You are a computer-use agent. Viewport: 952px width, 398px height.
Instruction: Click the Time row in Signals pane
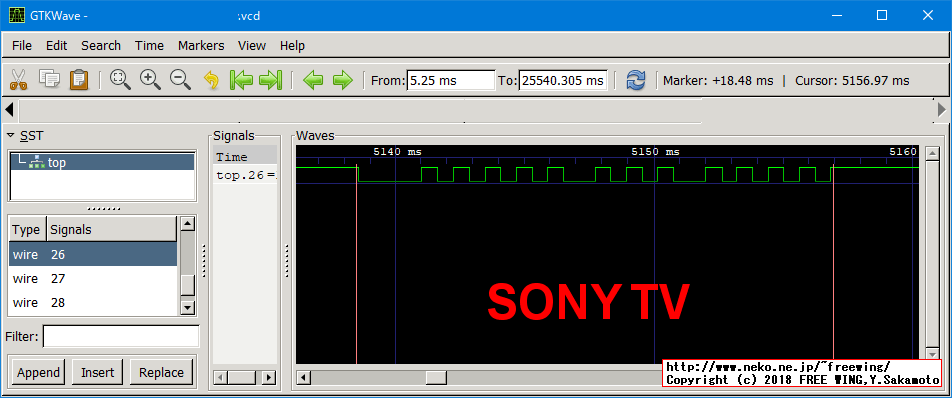[x=245, y=157]
